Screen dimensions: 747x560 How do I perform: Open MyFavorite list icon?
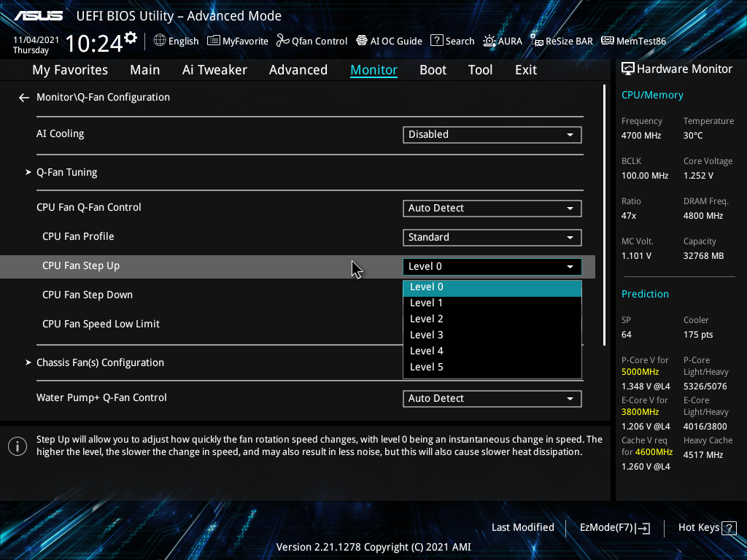tap(214, 41)
